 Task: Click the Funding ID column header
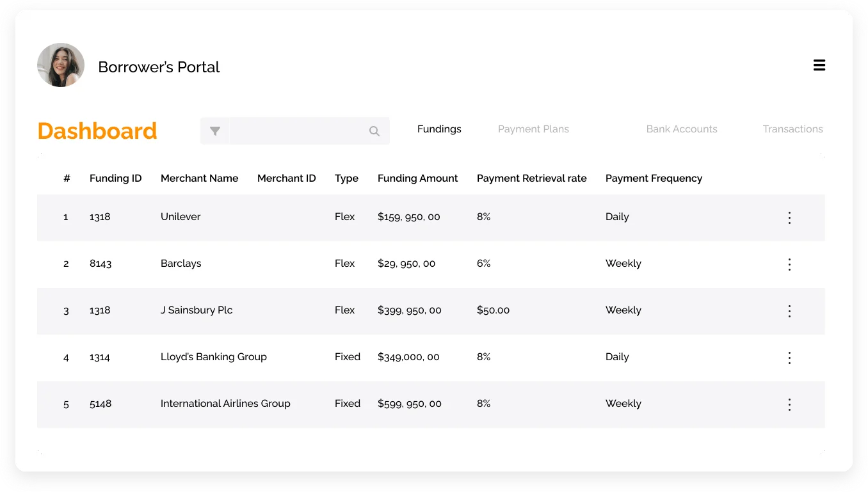pyautogui.click(x=115, y=179)
